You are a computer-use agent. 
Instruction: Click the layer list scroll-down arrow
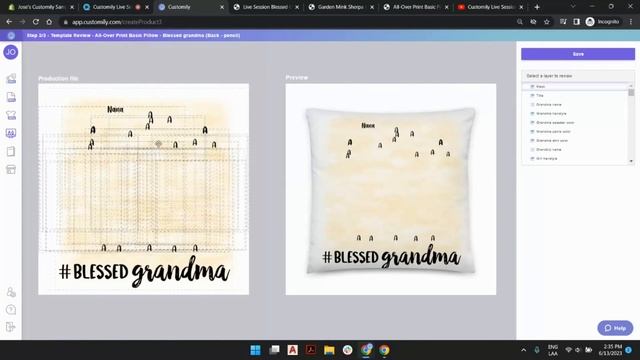coord(631,161)
